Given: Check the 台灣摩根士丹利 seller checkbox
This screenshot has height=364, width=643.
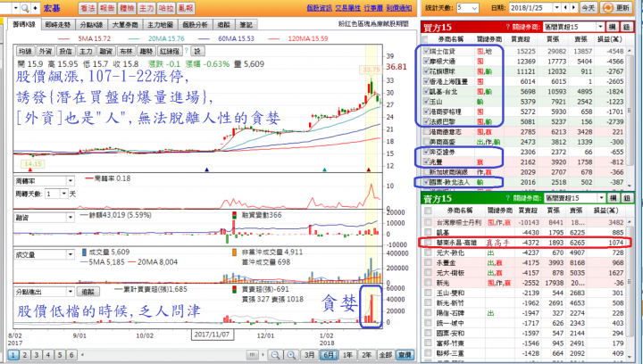Looking at the screenshot, I should click(x=428, y=222).
